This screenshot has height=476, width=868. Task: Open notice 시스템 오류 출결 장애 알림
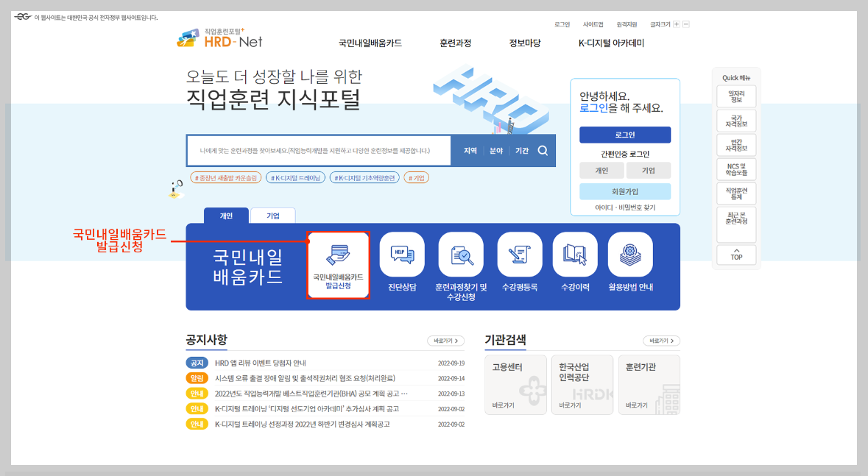tap(305, 379)
